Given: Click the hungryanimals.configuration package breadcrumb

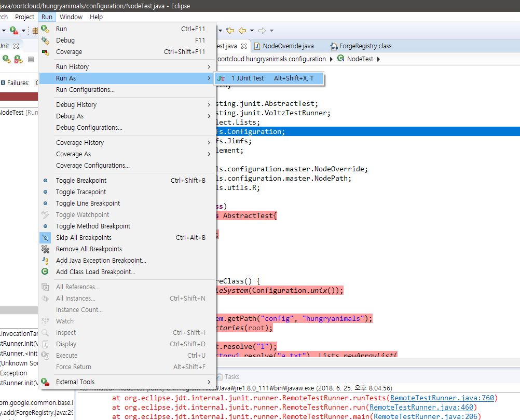Looking at the screenshot, I should 271,59.
